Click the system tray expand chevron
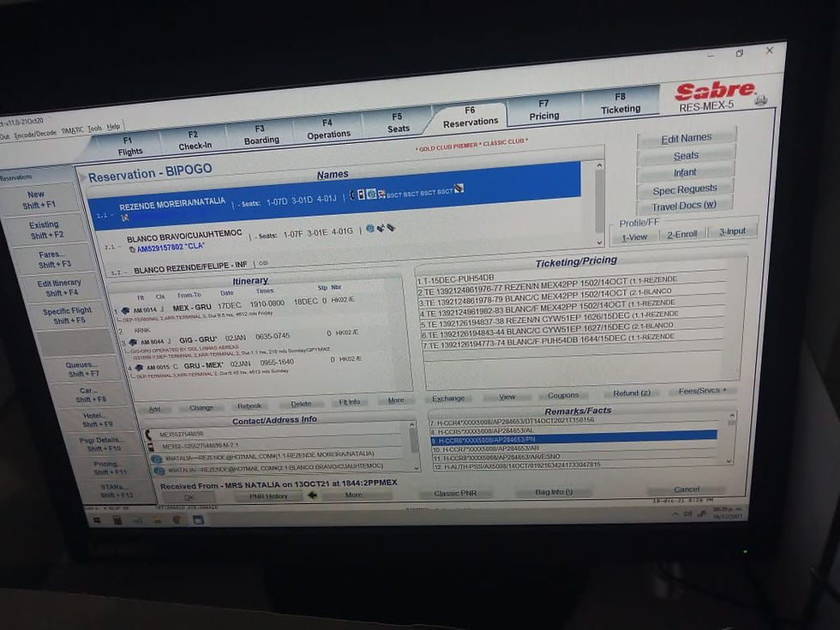This screenshot has width=840, height=630. [675, 513]
